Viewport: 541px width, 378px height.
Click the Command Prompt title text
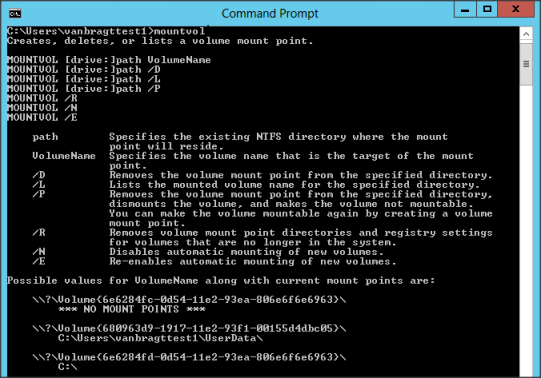click(270, 13)
